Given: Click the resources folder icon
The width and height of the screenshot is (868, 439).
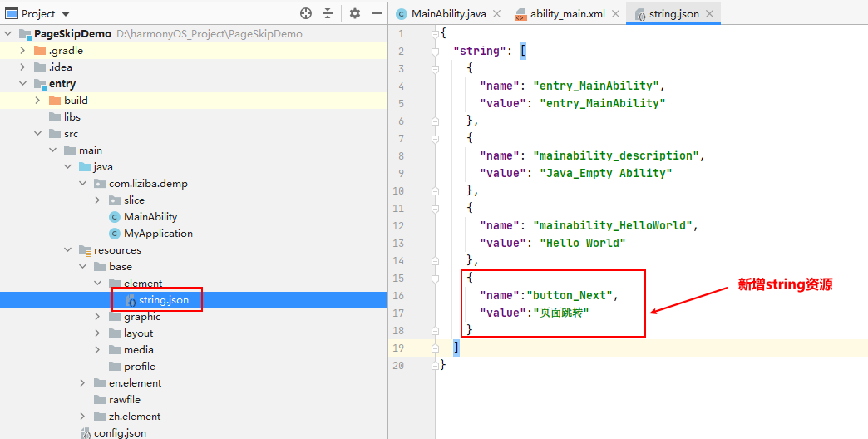Looking at the screenshot, I should pos(85,250).
